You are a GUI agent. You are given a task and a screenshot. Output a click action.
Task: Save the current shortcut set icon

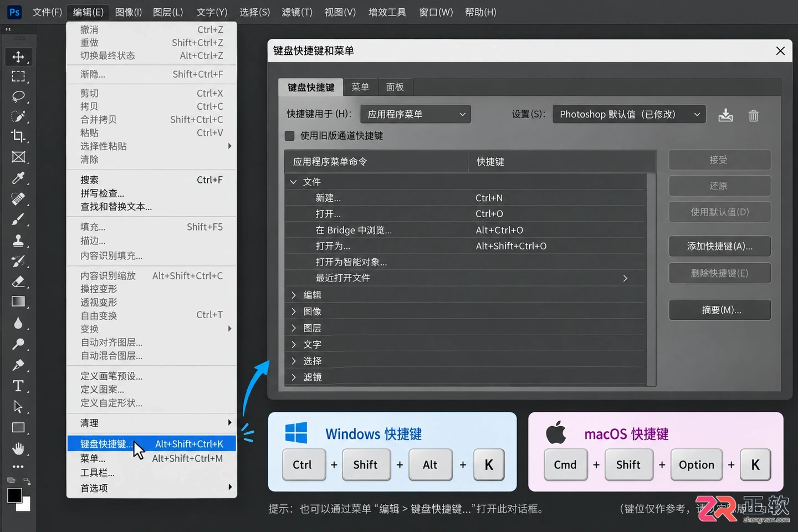(725, 115)
